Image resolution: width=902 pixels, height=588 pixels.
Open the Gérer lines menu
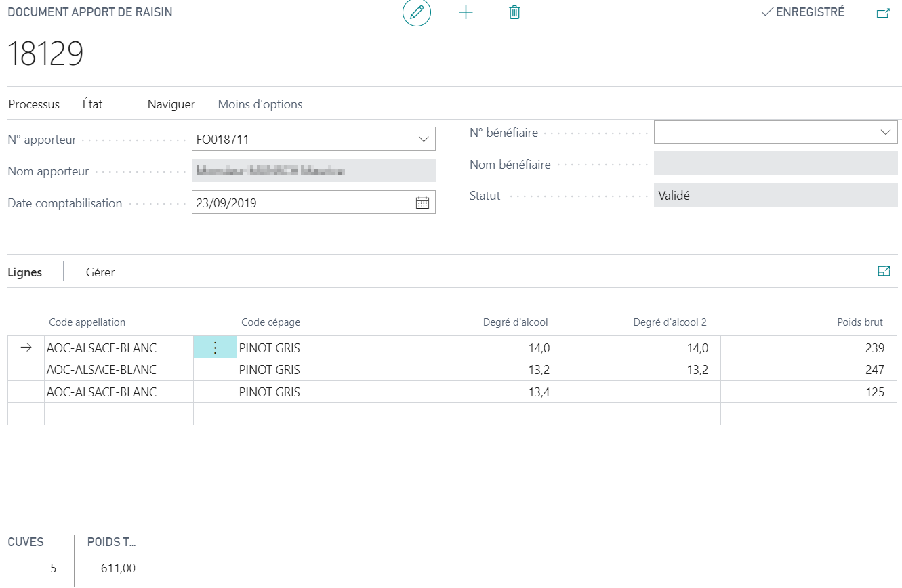point(100,272)
